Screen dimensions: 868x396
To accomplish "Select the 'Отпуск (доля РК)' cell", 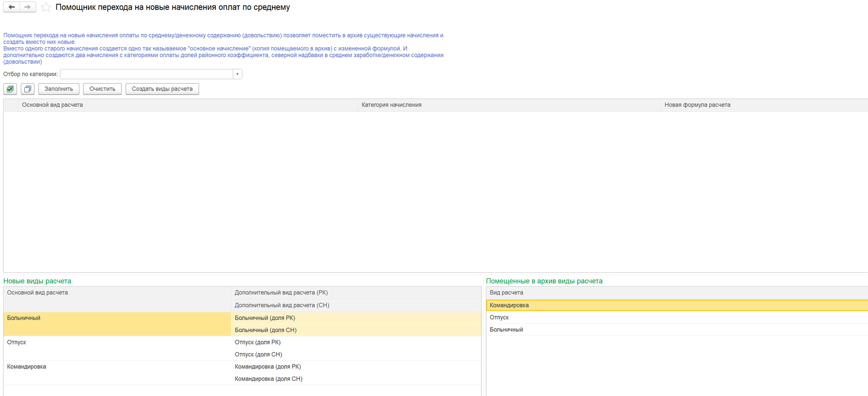I will 258,342.
